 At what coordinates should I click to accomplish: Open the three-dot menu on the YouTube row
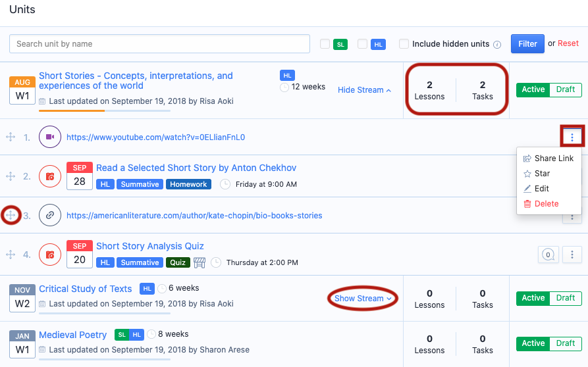pos(572,137)
